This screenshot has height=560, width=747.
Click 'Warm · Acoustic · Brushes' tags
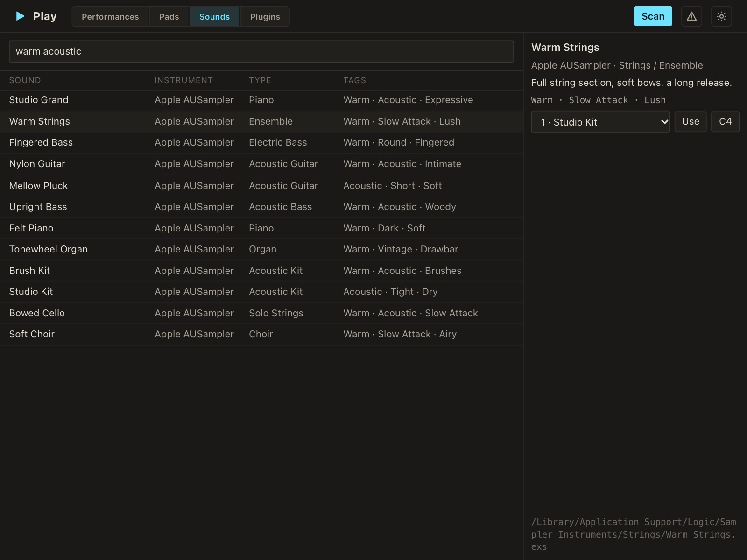coord(402,271)
